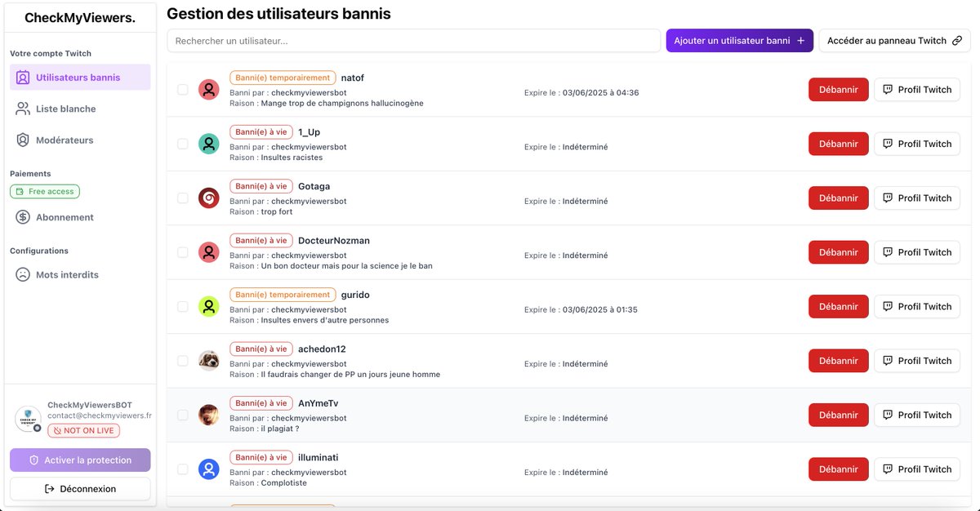Click Ajouter un utilisateur banni
The image size is (980, 511).
click(x=739, y=39)
